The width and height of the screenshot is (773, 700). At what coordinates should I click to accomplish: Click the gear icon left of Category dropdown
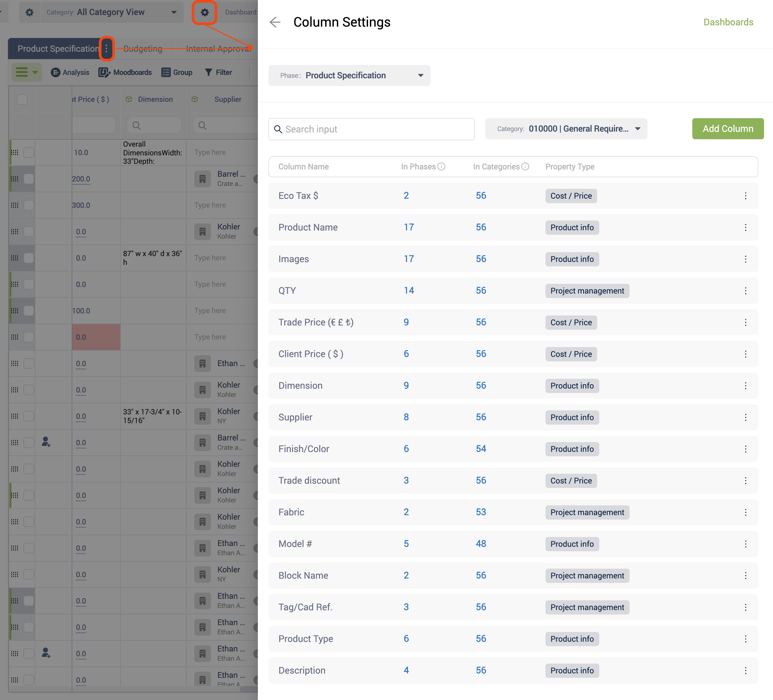(x=30, y=12)
